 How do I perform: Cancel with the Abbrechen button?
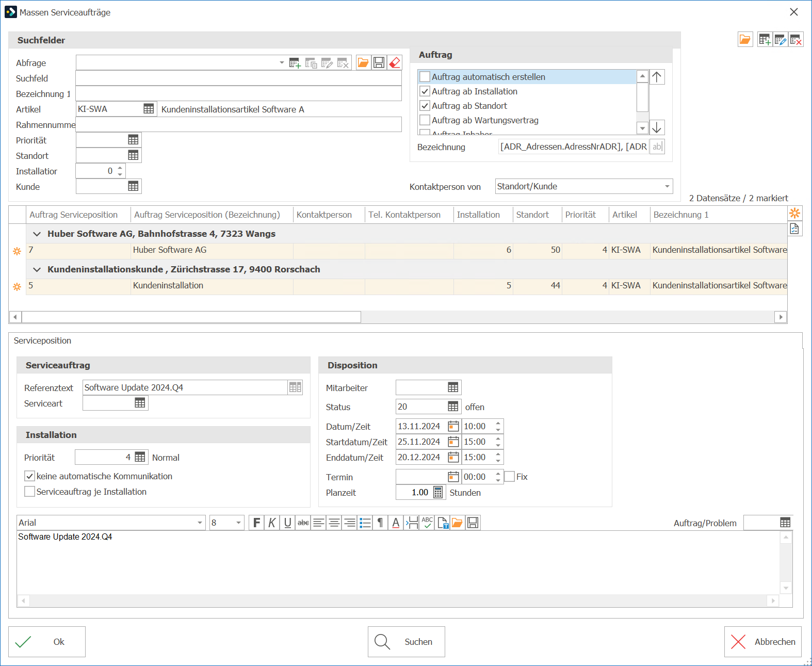[763, 642]
